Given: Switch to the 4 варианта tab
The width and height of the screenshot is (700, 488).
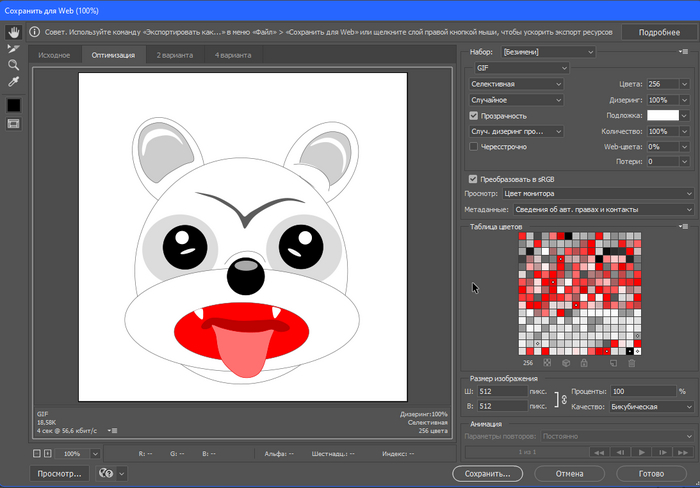Looking at the screenshot, I should 233,55.
